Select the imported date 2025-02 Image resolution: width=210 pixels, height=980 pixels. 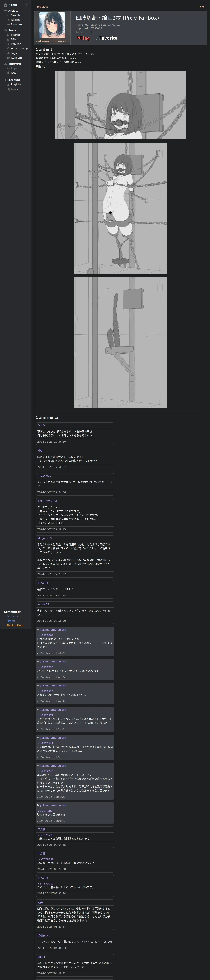(x=96, y=28)
